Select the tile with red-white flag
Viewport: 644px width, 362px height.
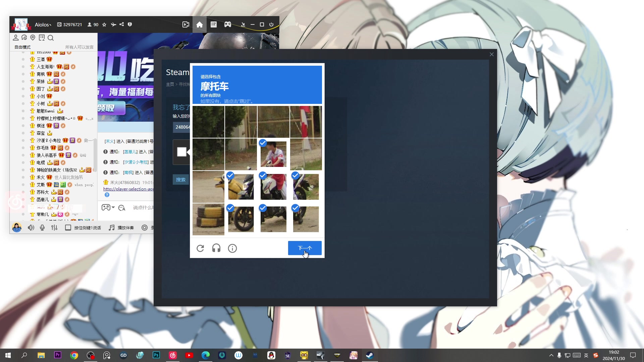(306, 122)
